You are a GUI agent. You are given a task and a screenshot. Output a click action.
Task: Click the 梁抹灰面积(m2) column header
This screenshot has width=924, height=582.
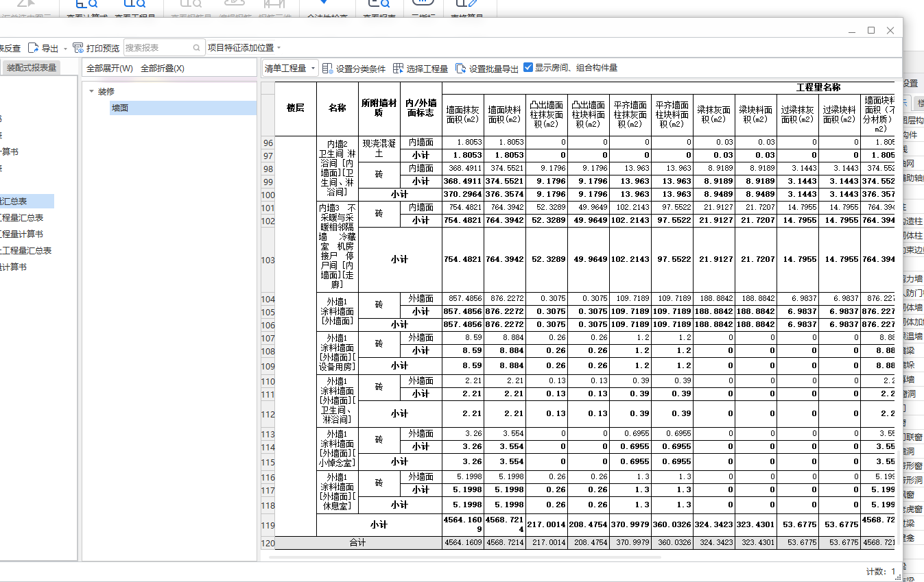[x=714, y=114]
